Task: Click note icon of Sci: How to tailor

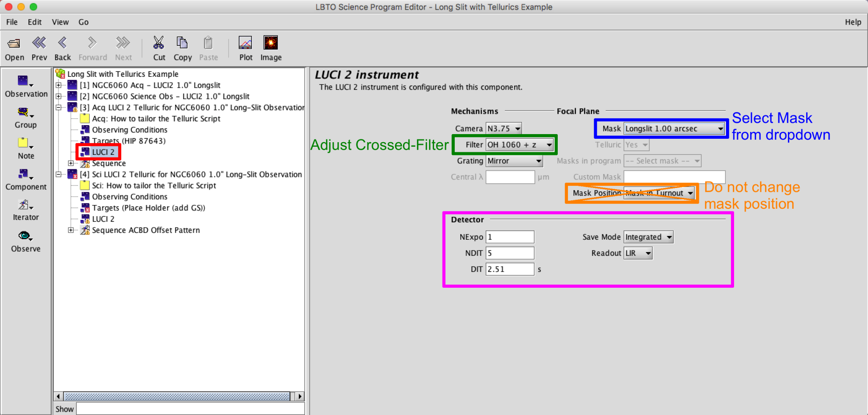Action: click(x=85, y=185)
